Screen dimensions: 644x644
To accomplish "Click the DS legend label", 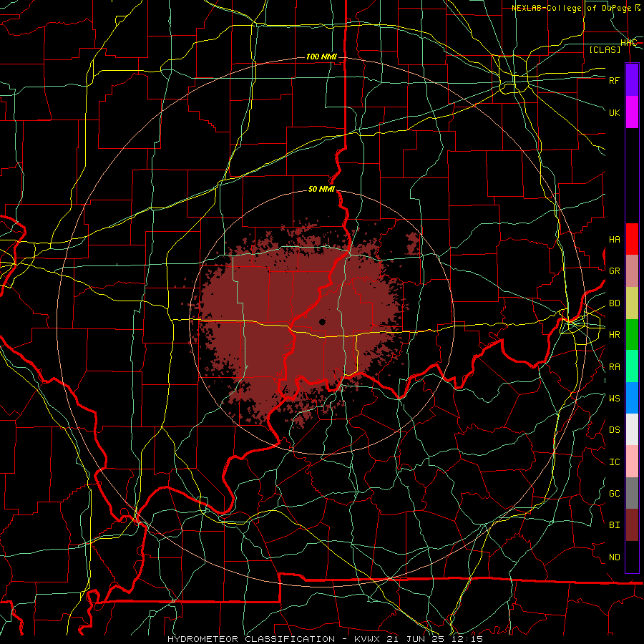I will tap(614, 430).
